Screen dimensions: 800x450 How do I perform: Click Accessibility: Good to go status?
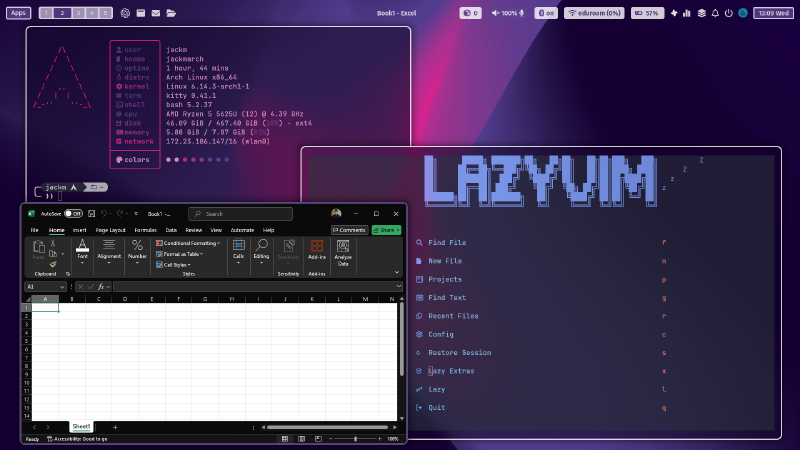pyautogui.click(x=78, y=439)
